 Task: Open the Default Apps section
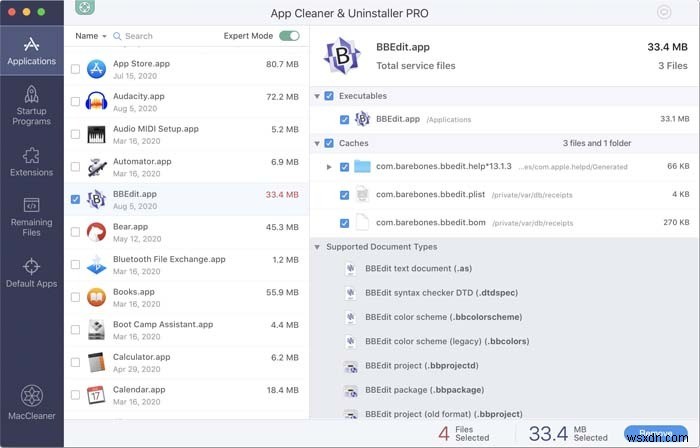click(31, 273)
